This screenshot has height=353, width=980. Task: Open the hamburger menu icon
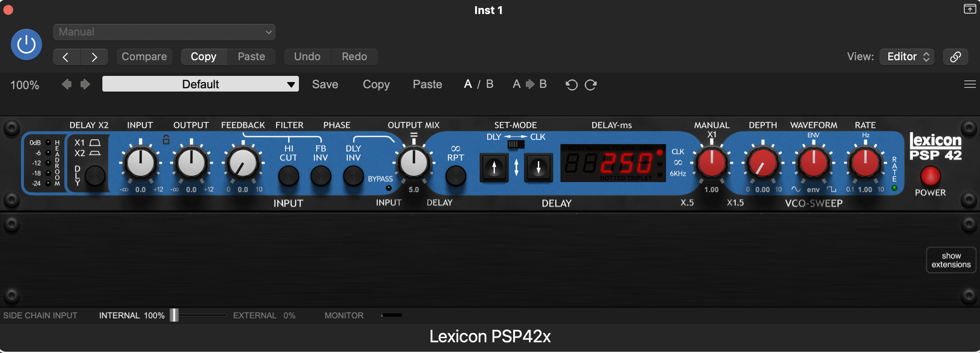tap(970, 84)
